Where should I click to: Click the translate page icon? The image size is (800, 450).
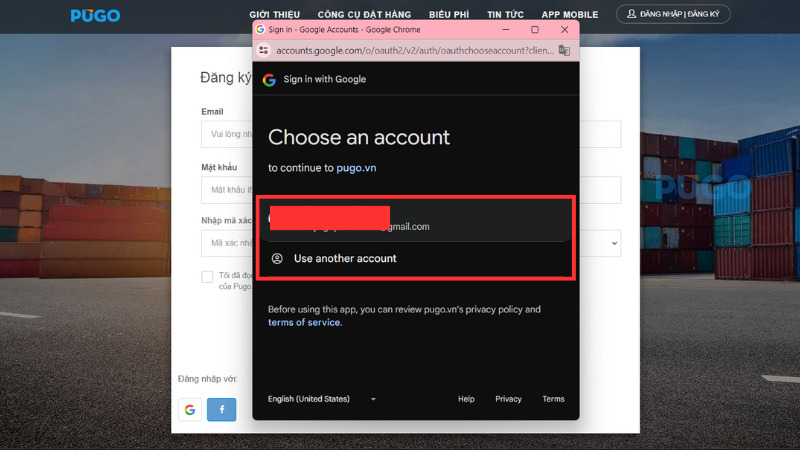coord(564,50)
